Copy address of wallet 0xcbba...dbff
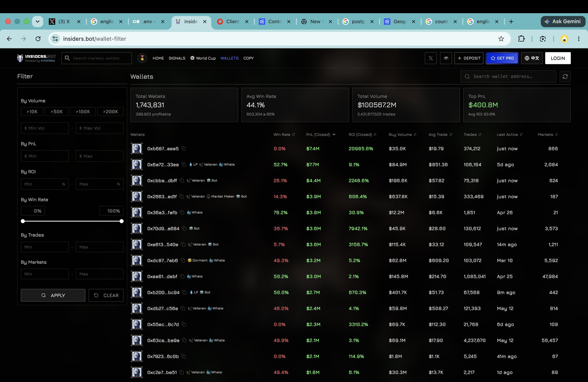This screenshot has height=382, width=588. pos(182,180)
